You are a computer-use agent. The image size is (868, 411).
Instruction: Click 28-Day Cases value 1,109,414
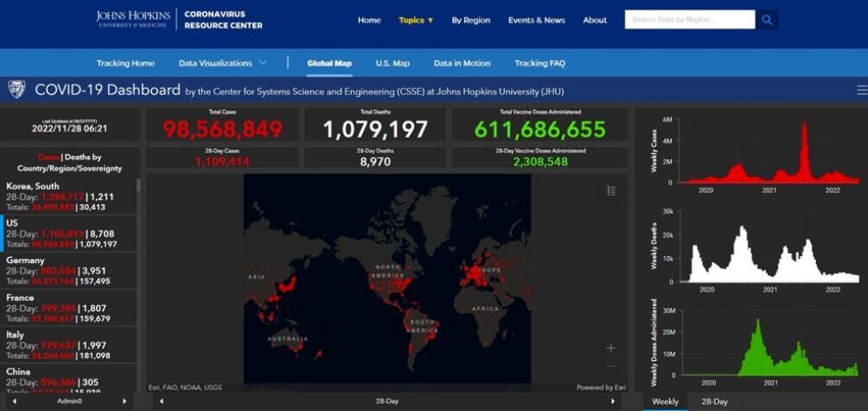click(222, 161)
